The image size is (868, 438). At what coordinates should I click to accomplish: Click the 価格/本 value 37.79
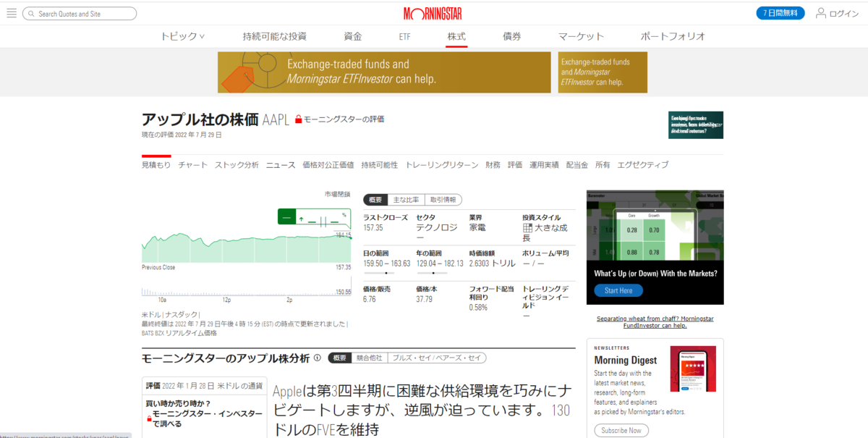click(x=425, y=299)
